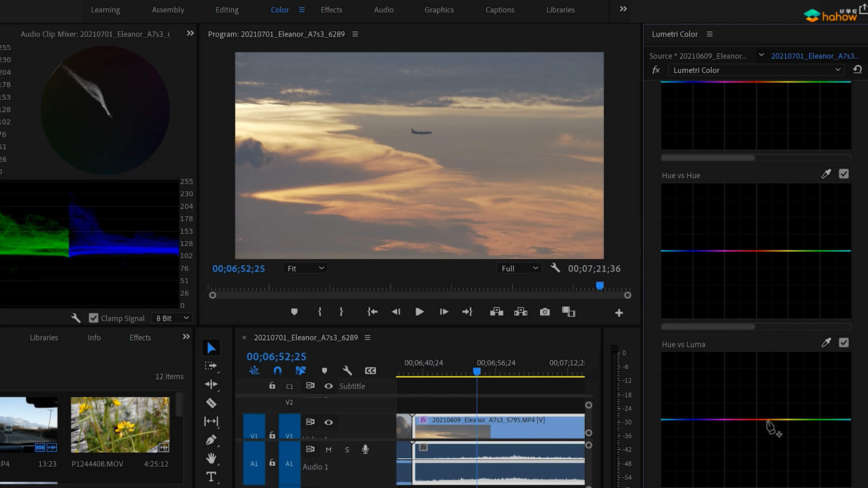Switch to the Editing workspace tab

coord(227,10)
